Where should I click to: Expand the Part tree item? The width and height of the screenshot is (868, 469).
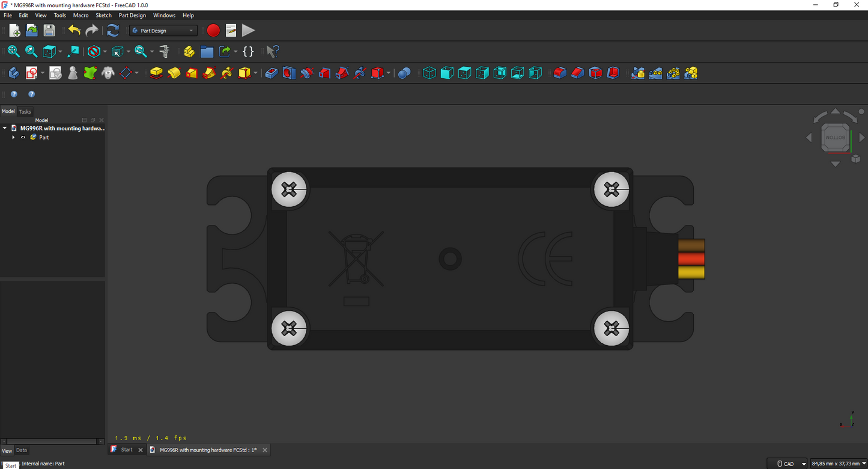[13, 138]
